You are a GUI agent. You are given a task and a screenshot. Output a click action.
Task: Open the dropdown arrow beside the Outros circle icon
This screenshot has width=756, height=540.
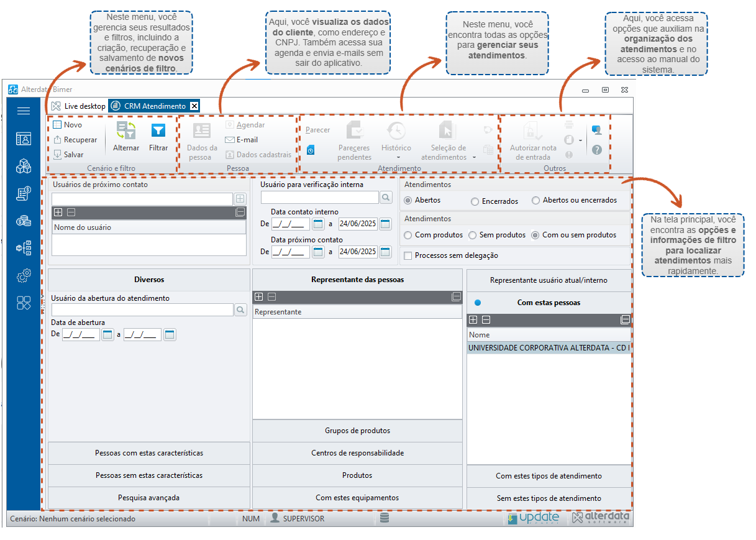[580, 140]
